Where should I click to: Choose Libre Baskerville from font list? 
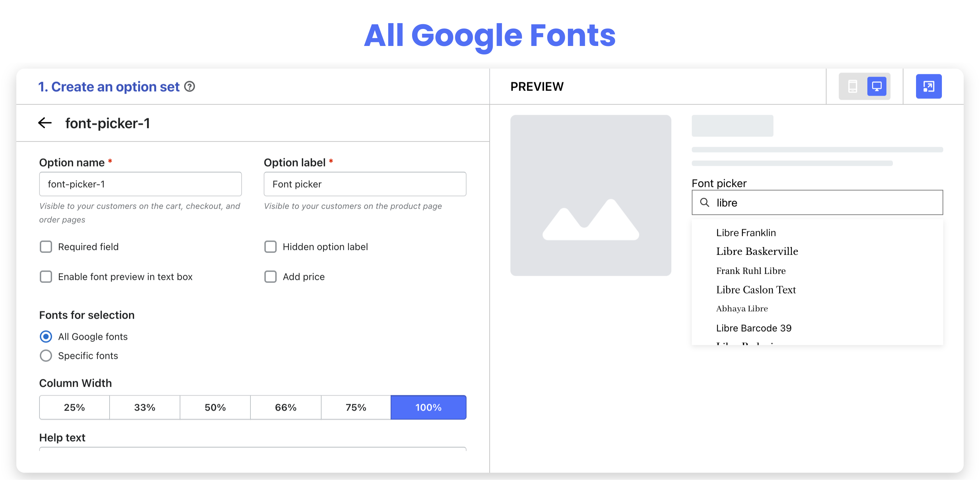click(757, 251)
